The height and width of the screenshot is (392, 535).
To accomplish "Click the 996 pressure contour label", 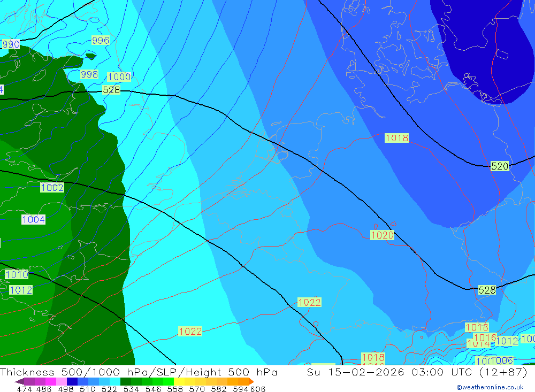I will tap(101, 40).
